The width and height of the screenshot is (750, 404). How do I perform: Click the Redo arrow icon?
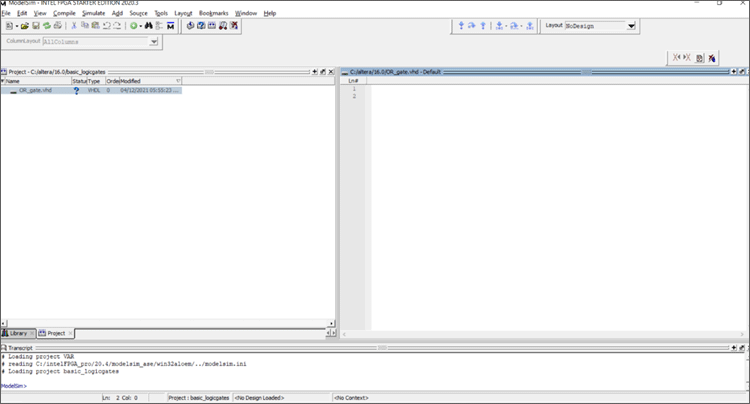[117, 26]
